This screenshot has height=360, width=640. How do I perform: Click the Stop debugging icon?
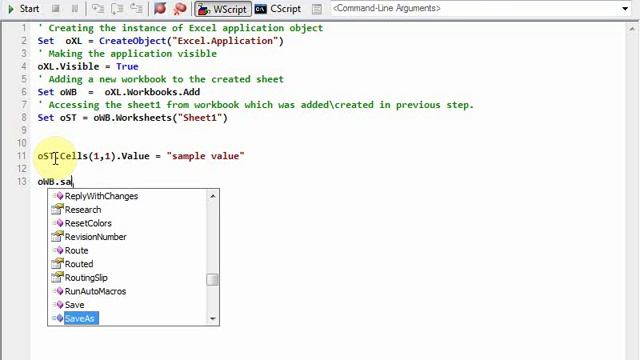pos(56,9)
